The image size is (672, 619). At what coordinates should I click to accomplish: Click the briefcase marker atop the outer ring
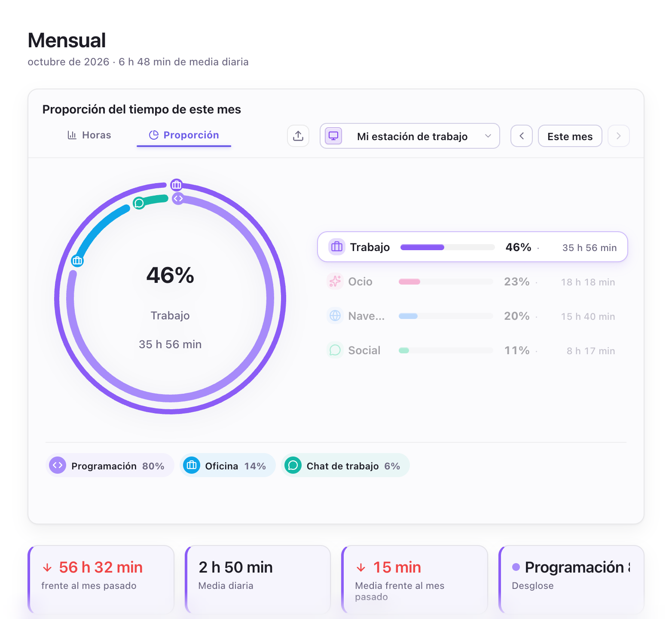coord(176,185)
